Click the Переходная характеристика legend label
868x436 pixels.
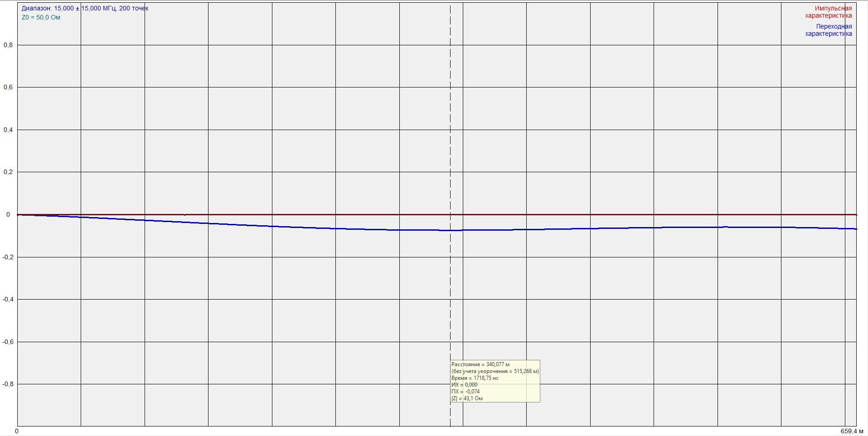click(828, 30)
